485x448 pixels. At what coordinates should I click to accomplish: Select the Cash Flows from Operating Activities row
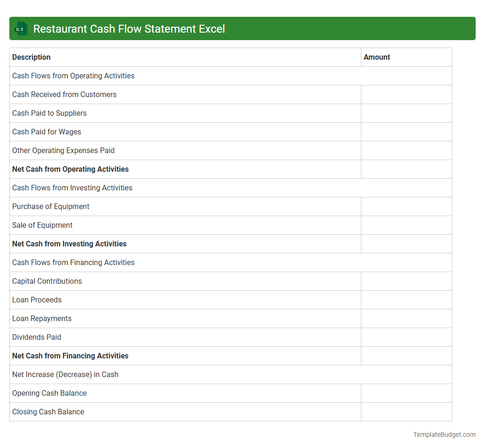(x=73, y=76)
